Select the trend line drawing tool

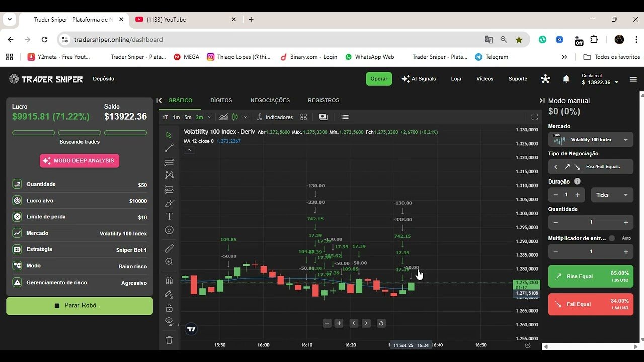coord(169,148)
